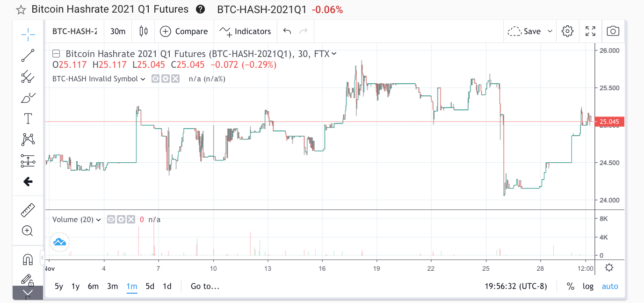This screenshot has height=303, width=644.
Task: Open the pitchfork drawing tool
Action: [x=28, y=76]
